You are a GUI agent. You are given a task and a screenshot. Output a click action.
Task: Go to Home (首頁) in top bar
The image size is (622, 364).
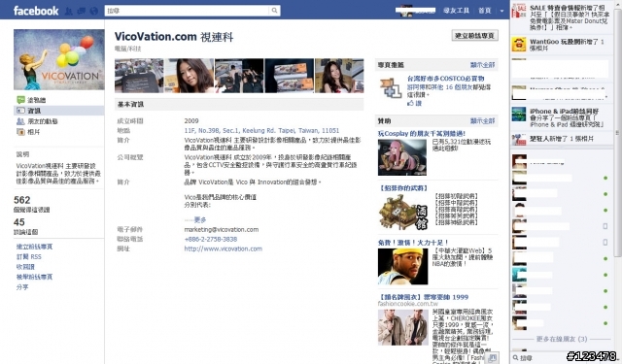(484, 11)
